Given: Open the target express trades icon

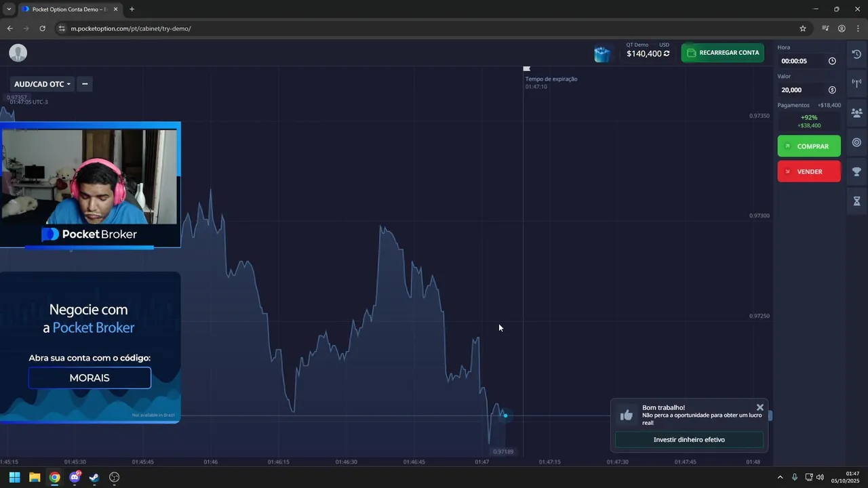Looking at the screenshot, I should click(x=856, y=142).
